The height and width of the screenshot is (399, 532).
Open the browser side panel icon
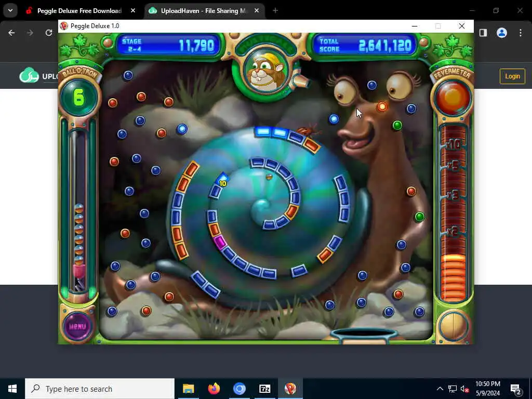(483, 33)
